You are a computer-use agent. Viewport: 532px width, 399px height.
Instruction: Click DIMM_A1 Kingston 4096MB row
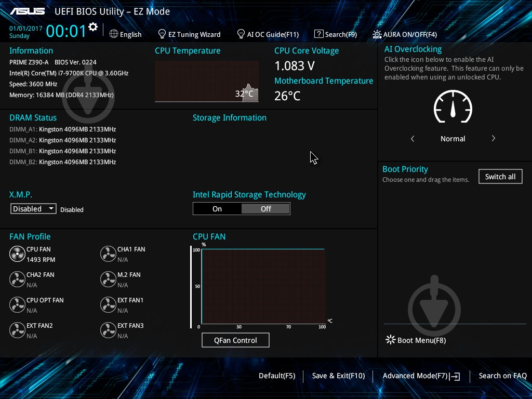(63, 129)
